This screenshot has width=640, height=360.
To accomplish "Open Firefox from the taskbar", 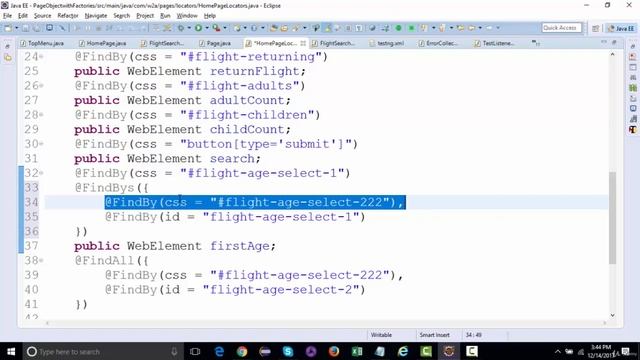I will tap(334, 351).
